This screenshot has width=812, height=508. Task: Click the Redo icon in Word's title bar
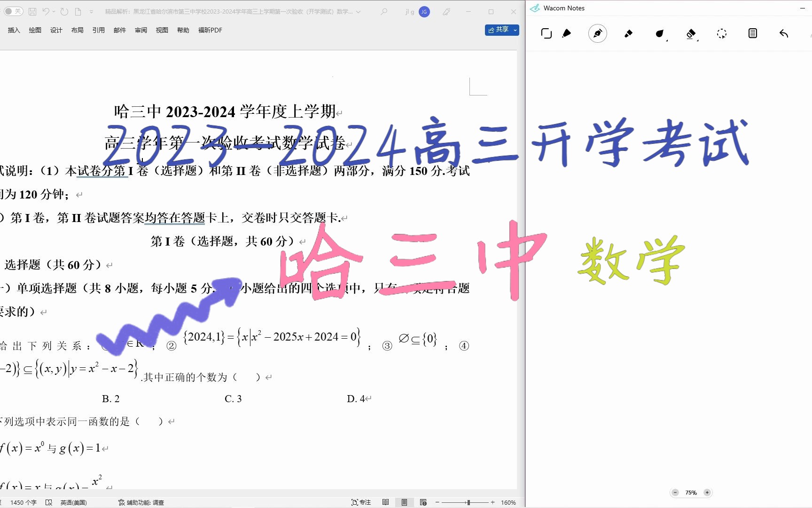pos(64,11)
